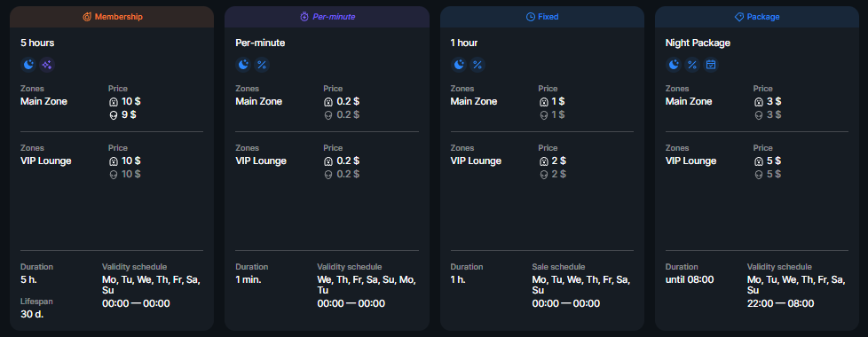This screenshot has height=337, width=868.
Task: Click the alien icon in Per-minute VIP Lounge price
Action: [x=327, y=175]
